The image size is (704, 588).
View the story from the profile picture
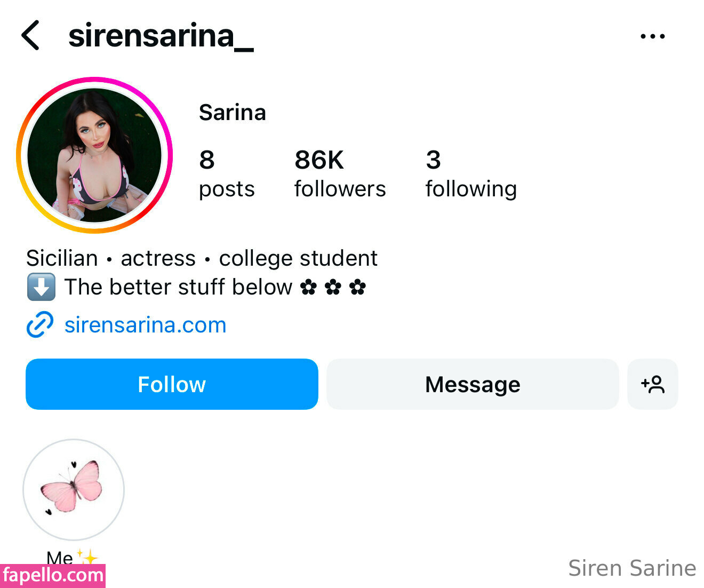coord(94,155)
